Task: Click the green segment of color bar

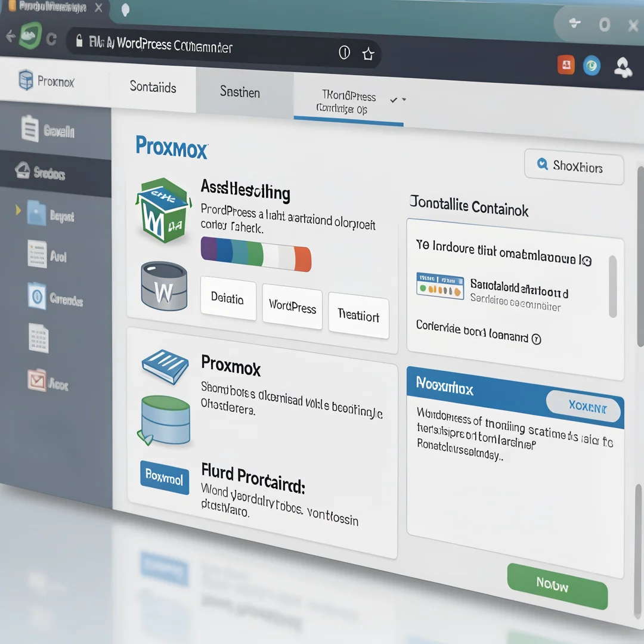Action: pos(255,253)
